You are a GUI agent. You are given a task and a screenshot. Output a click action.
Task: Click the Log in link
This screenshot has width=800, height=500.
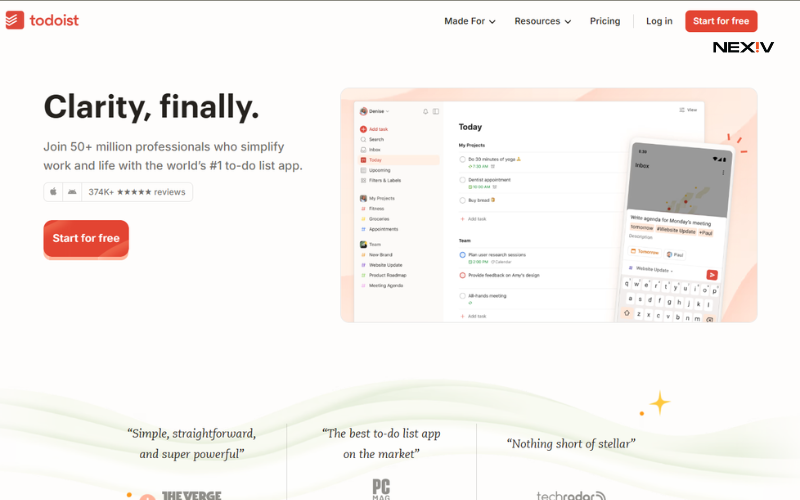659,21
